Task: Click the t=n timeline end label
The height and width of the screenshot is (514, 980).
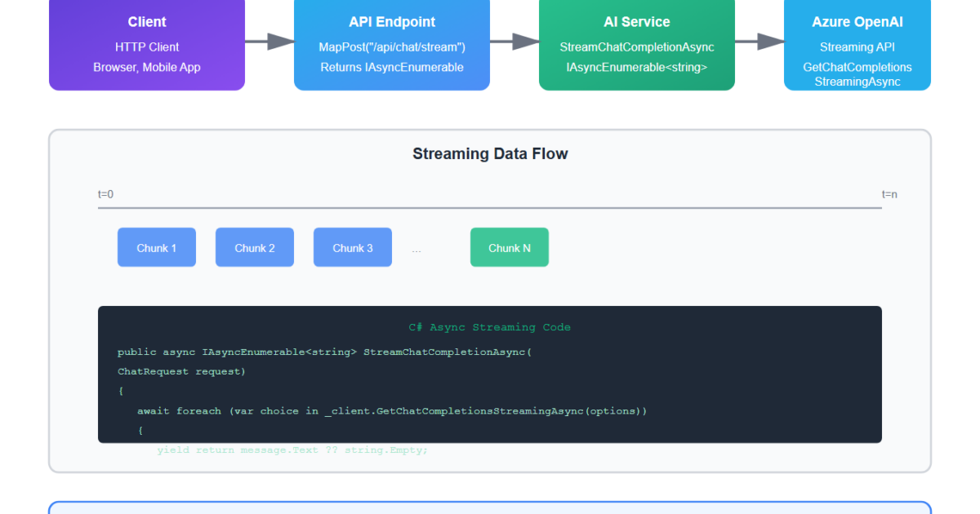Action: (889, 194)
